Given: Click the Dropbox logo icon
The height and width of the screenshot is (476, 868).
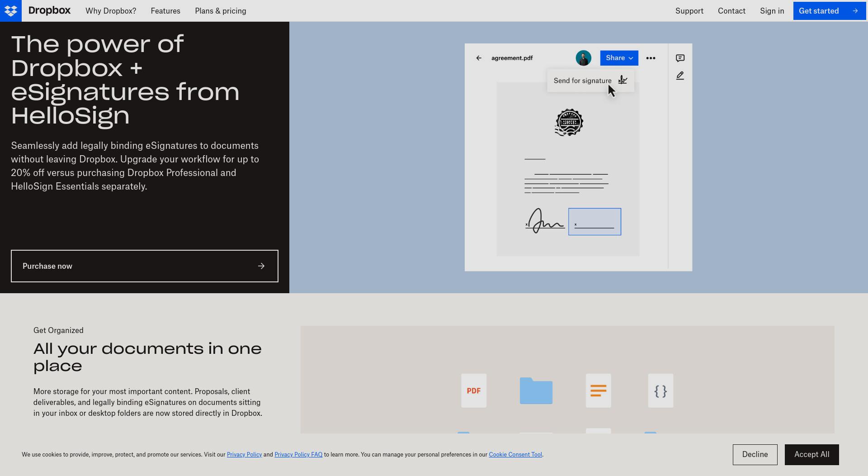Looking at the screenshot, I should (11, 11).
